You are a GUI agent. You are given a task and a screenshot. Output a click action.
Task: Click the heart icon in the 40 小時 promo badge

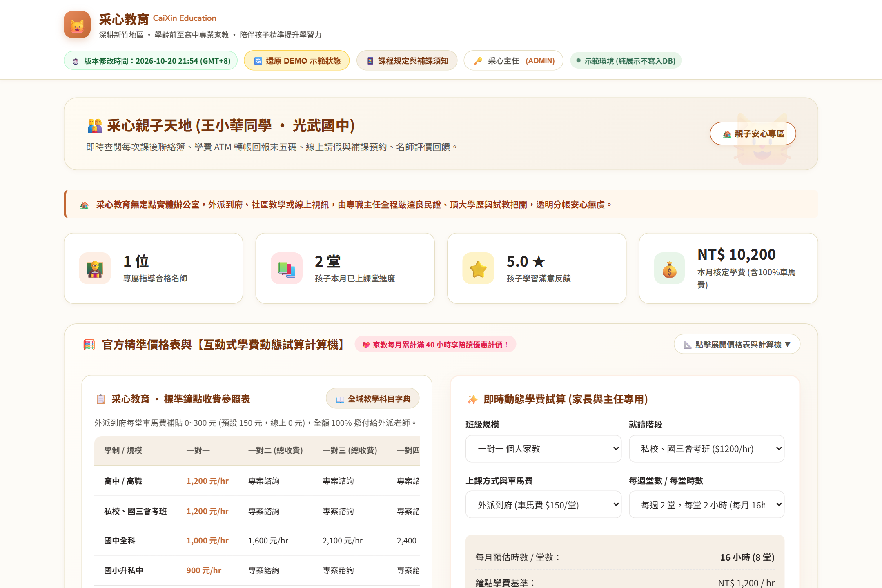click(x=366, y=345)
